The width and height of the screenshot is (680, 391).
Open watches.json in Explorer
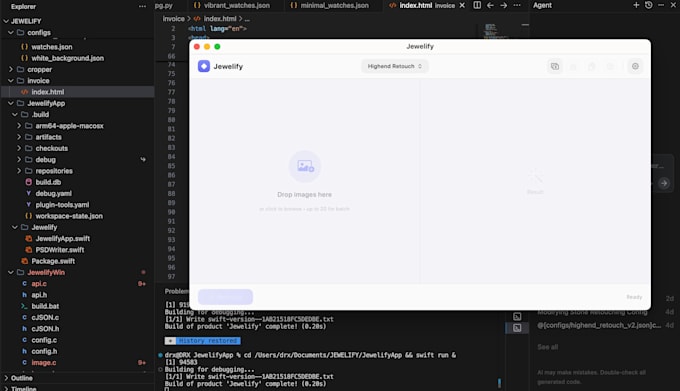tap(52, 47)
